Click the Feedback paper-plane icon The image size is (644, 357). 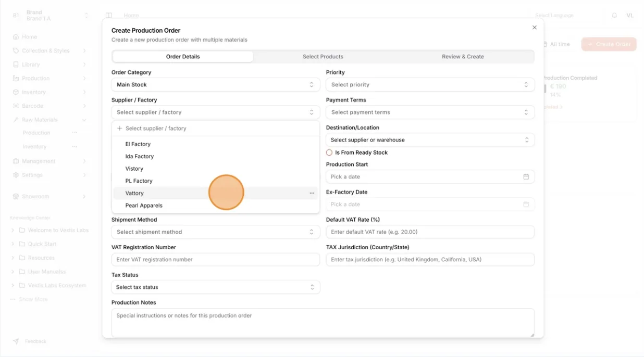click(16, 341)
